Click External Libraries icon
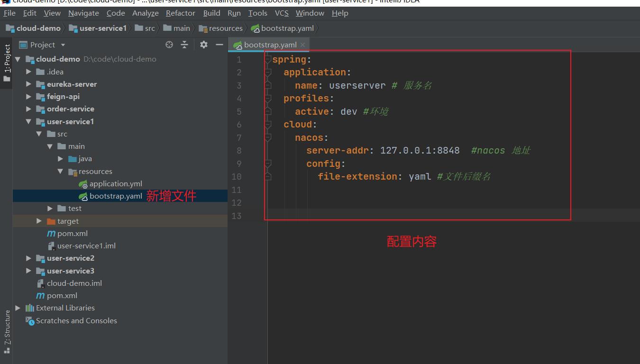This screenshot has width=640, height=364. coord(30,308)
